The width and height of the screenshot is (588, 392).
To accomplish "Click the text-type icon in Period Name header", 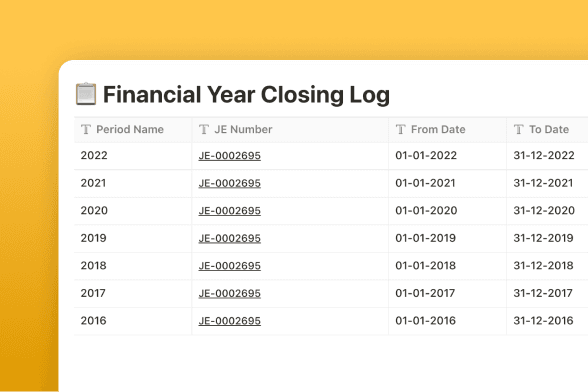I will 86,129.
